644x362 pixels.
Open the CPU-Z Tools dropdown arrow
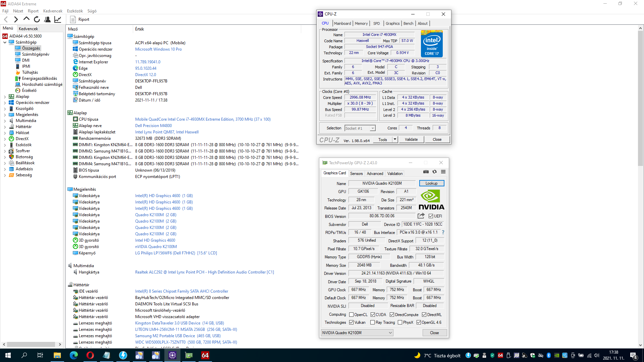tap(395, 139)
